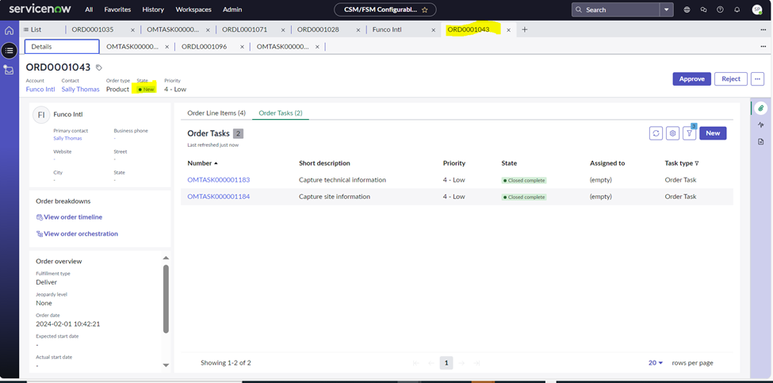Select the List view icon in sidebar
The image size is (773, 383).
tap(9, 50)
